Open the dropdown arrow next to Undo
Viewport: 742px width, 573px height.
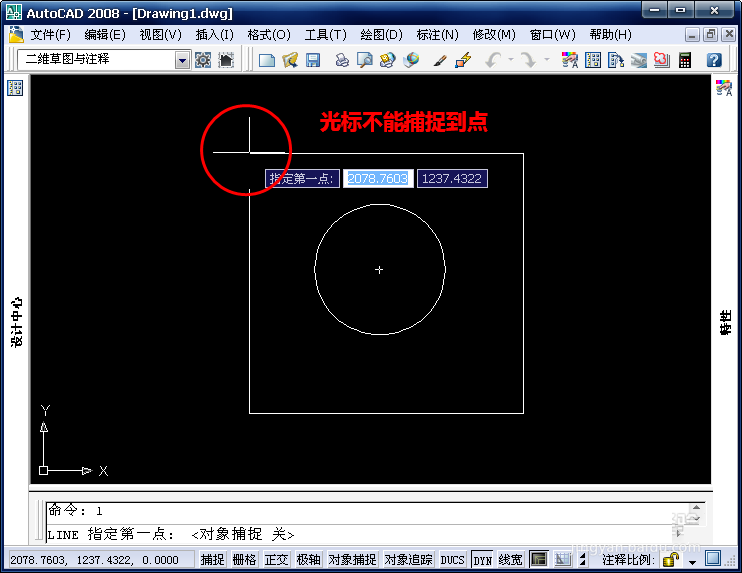(511, 60)
